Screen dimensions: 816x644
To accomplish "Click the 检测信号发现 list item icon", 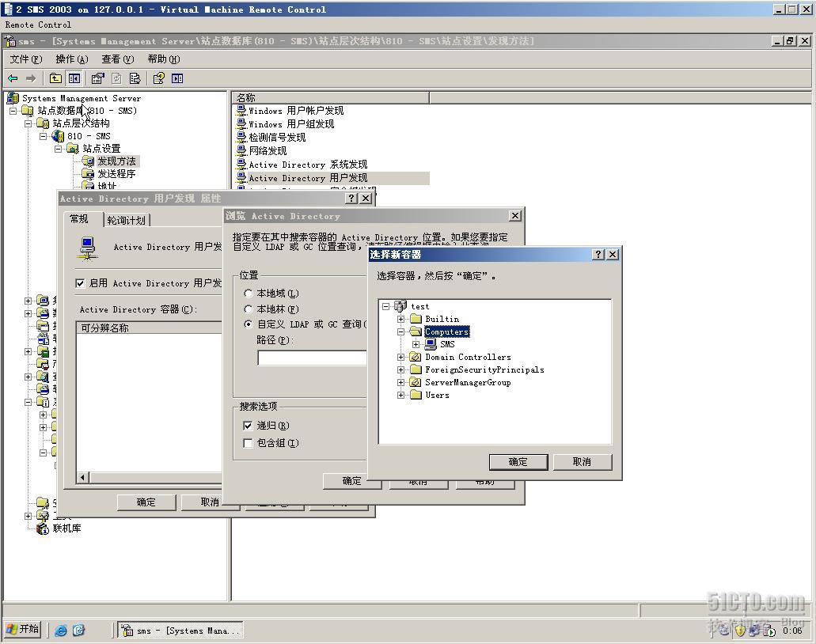I will click(x=241, y=137).
